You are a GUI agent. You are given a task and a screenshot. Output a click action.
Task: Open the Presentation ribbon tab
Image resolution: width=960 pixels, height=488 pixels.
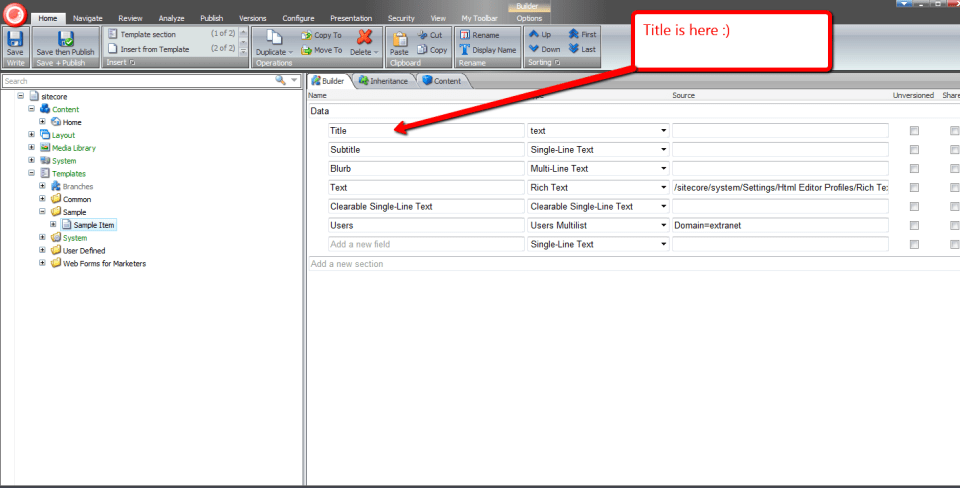point(351,18)
